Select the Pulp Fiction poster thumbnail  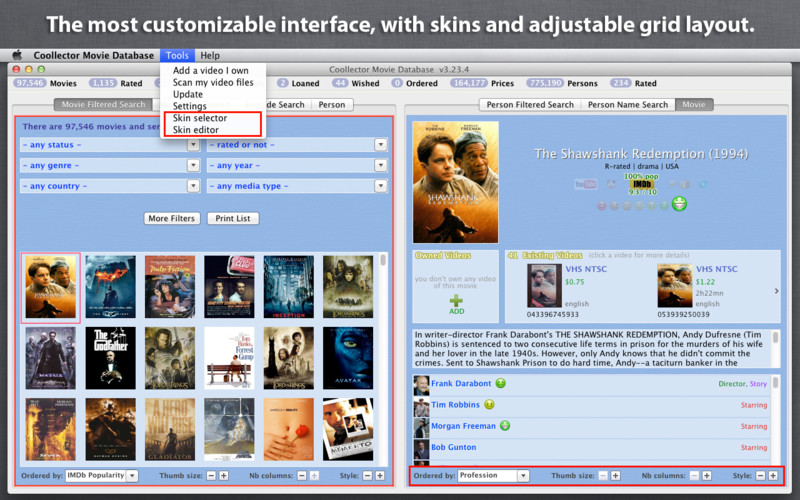170,287
